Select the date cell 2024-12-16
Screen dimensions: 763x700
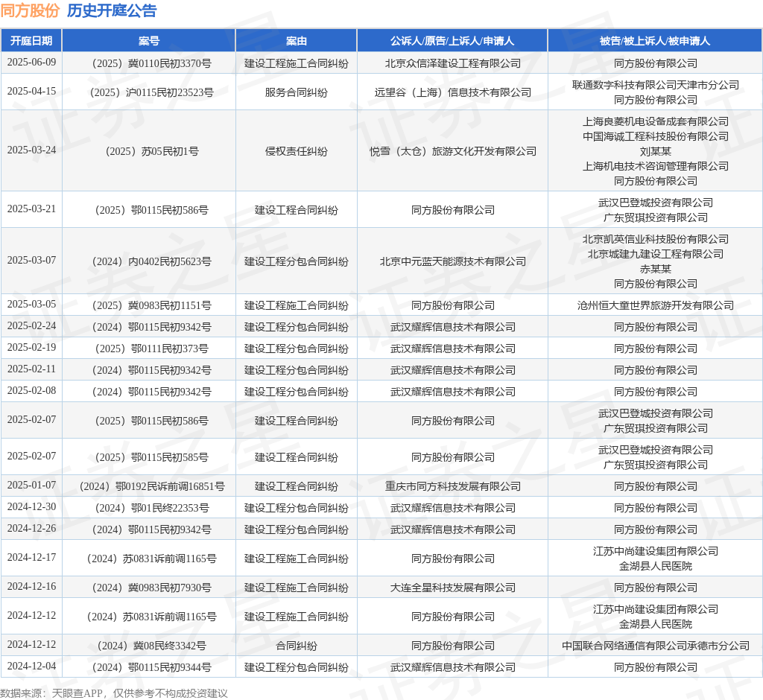[x=31, y=587]
